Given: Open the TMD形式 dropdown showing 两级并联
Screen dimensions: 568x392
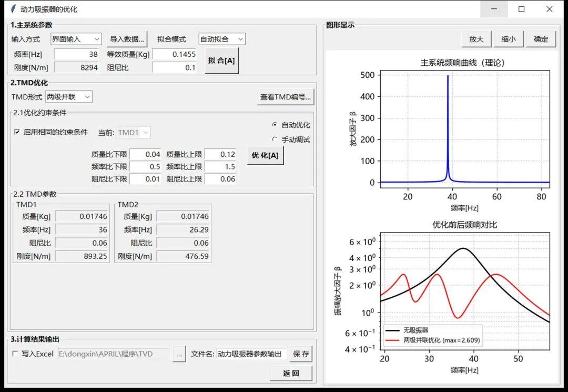Looking at the screenshot, I should pos(69,97).
